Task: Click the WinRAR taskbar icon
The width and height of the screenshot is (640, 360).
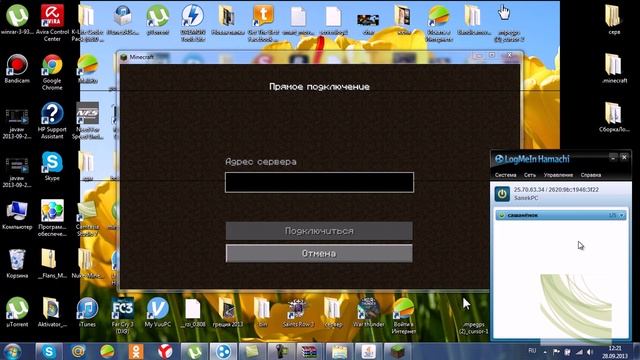Action: (x=310, y=351)
